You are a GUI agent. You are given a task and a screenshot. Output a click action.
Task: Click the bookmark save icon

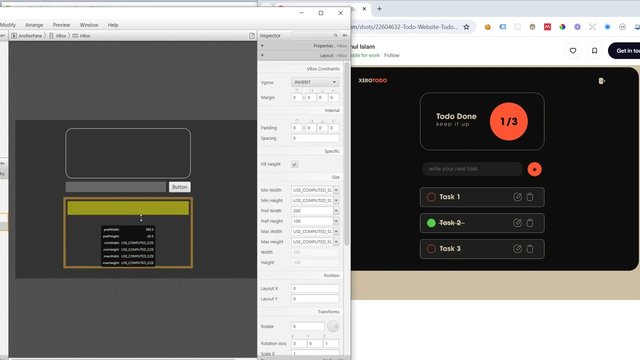click(x=594, y=51)
